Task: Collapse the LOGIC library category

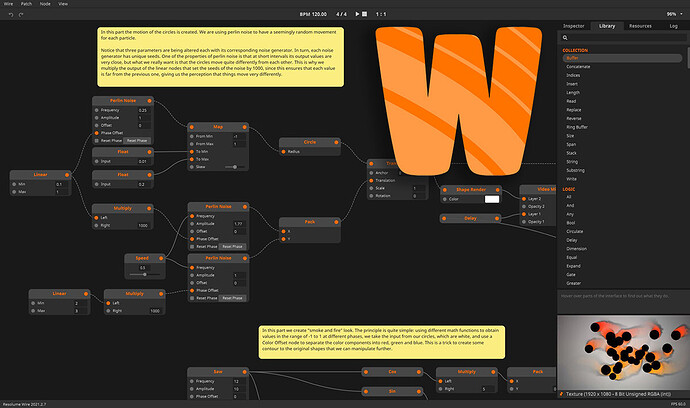Action: click(x=569, y=189)
